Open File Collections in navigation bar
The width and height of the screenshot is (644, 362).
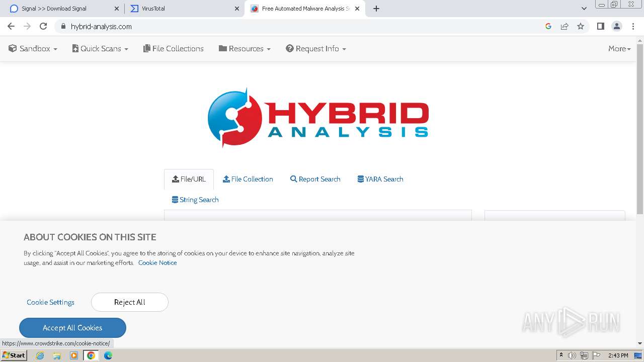(174, 49)
